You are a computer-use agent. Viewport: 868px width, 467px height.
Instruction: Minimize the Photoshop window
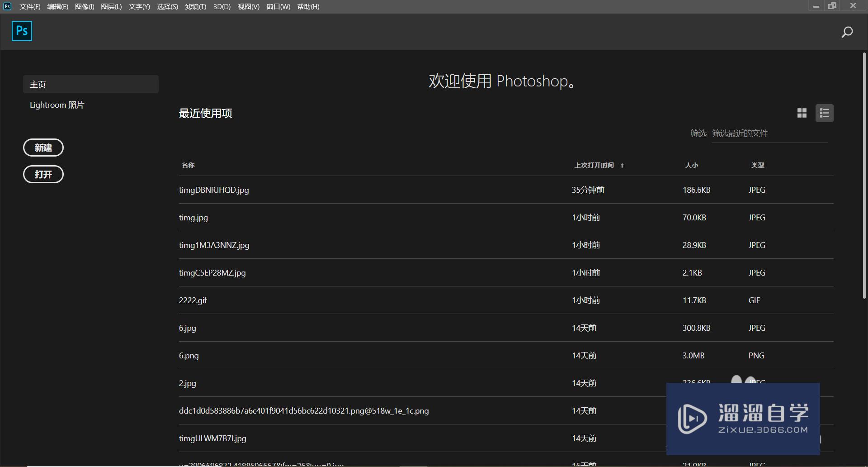(x=816, y=6)
